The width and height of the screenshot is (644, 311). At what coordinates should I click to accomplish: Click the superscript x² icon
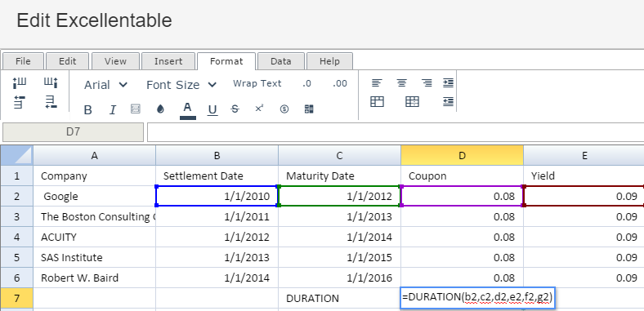(259, 109)
